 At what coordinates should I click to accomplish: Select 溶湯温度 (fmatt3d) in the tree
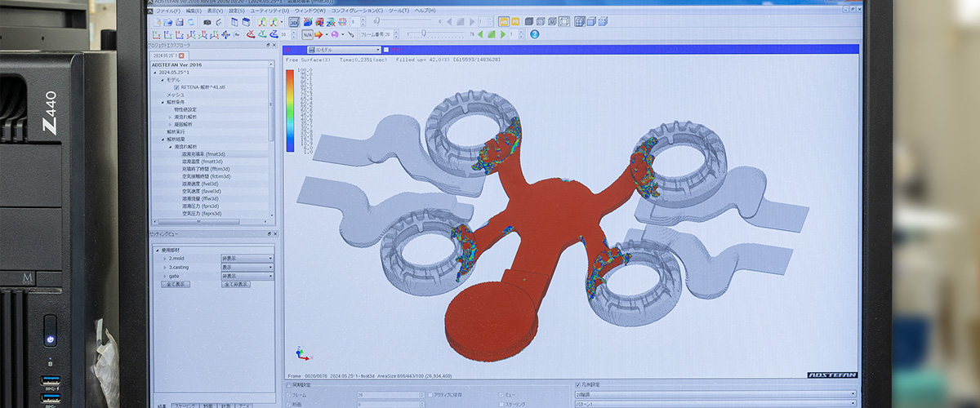[202, 162]
